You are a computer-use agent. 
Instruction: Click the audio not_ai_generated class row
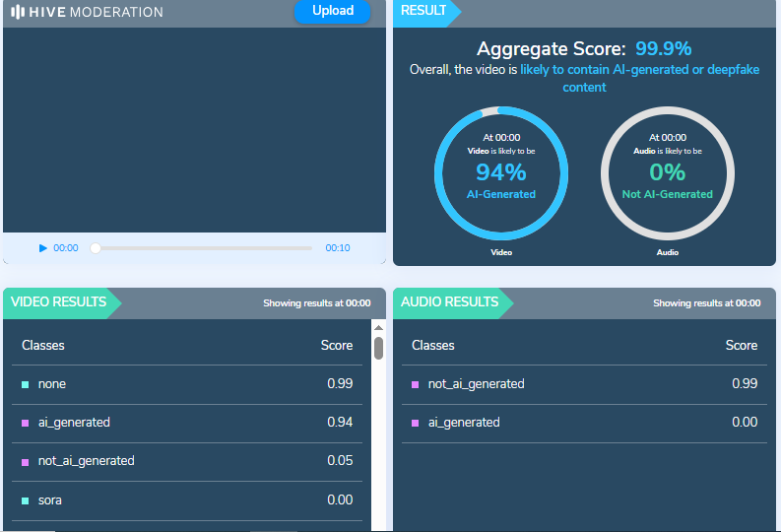pos(584,384)
